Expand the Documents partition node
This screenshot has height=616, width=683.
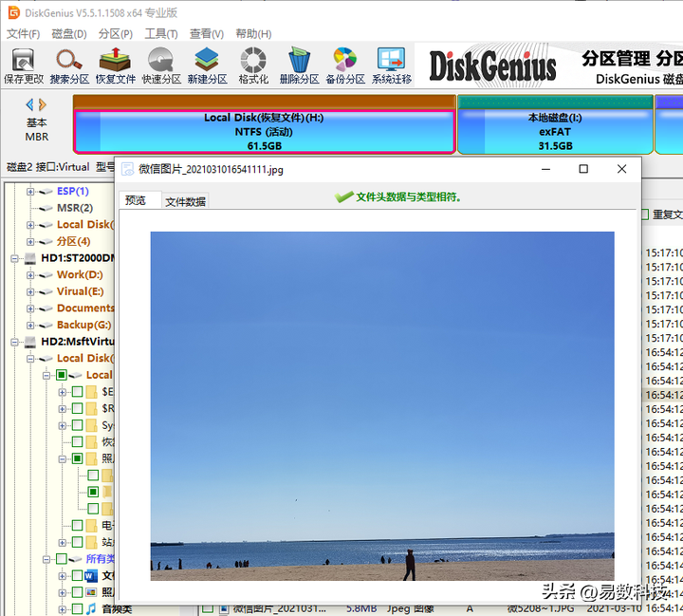pos(30,308)
